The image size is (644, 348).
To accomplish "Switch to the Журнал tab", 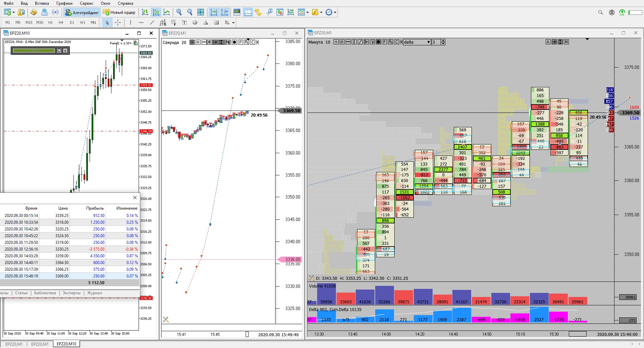I will (95, 293).
